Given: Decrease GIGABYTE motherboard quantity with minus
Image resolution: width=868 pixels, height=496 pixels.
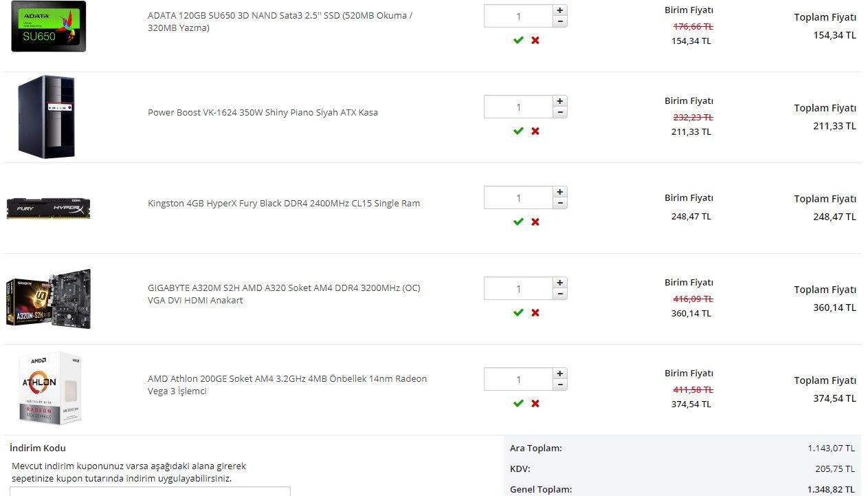Looking at the screenshot, I should point(560,294).
